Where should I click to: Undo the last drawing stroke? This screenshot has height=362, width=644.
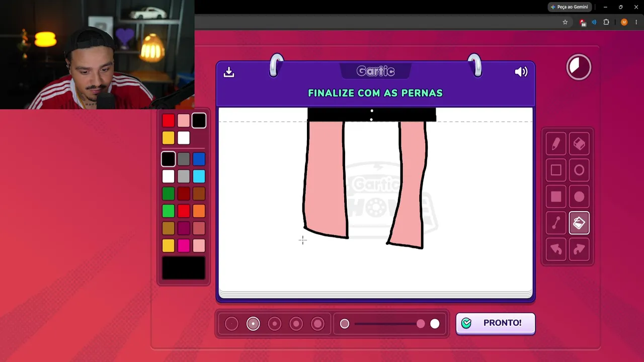[x=555, y=249]
